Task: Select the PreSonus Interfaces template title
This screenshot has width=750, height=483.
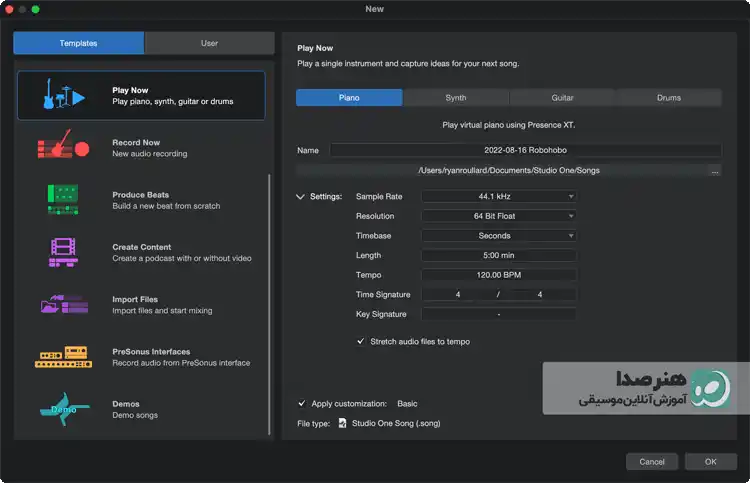Action: [x=151, y=351]
